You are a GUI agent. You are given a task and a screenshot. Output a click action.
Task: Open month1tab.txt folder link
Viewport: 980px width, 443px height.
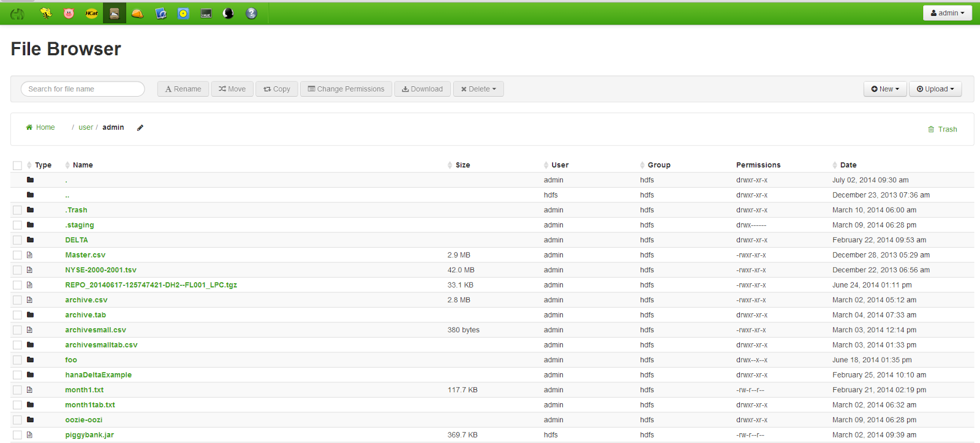click(90, 405)
